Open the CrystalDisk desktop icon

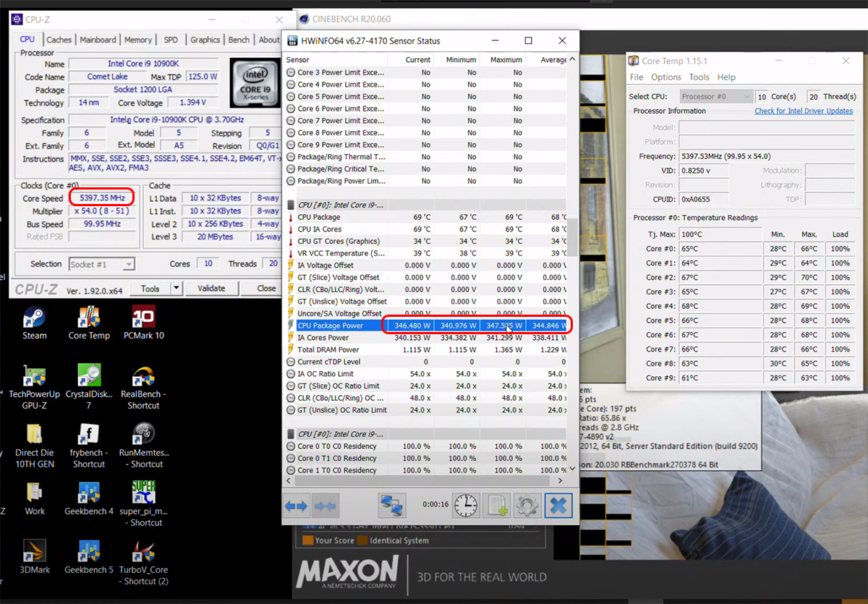click(x=89, y=387)
